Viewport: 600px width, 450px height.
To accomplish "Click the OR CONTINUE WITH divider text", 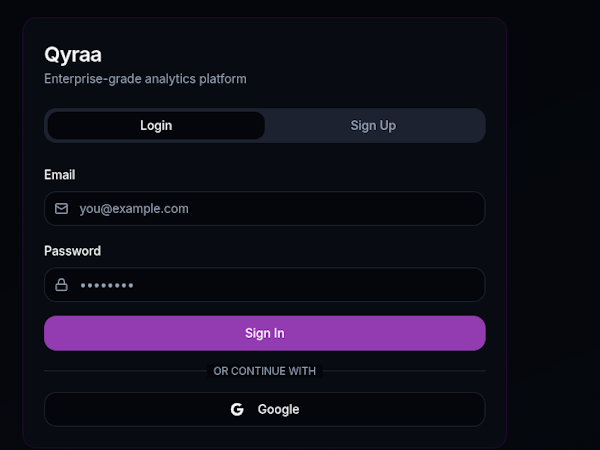I will pos(264,371).
